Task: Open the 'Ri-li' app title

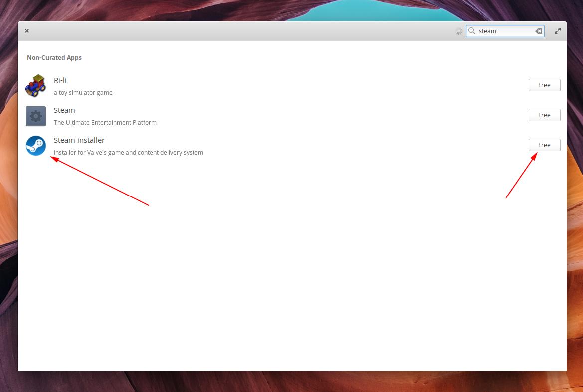Action: [60, 80]
